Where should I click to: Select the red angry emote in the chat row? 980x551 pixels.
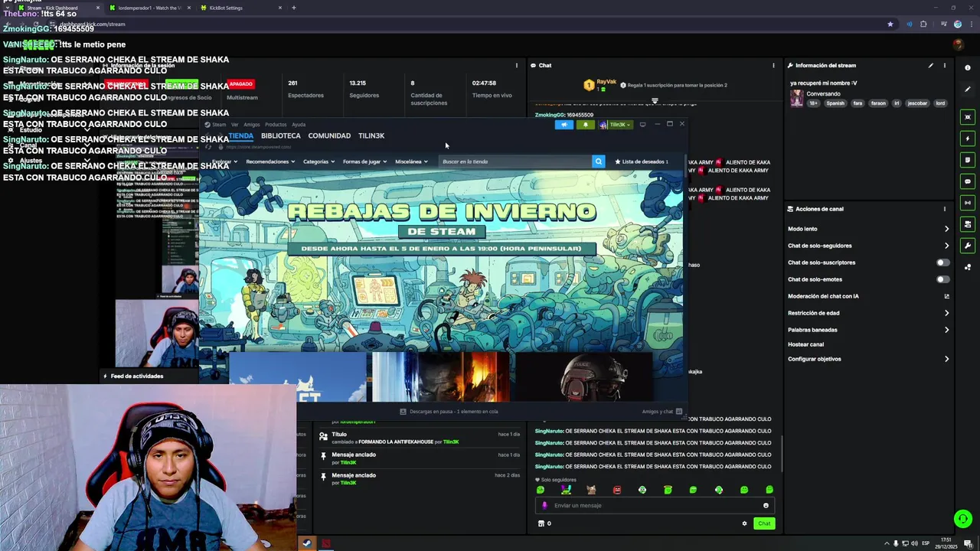pos(617,490)
